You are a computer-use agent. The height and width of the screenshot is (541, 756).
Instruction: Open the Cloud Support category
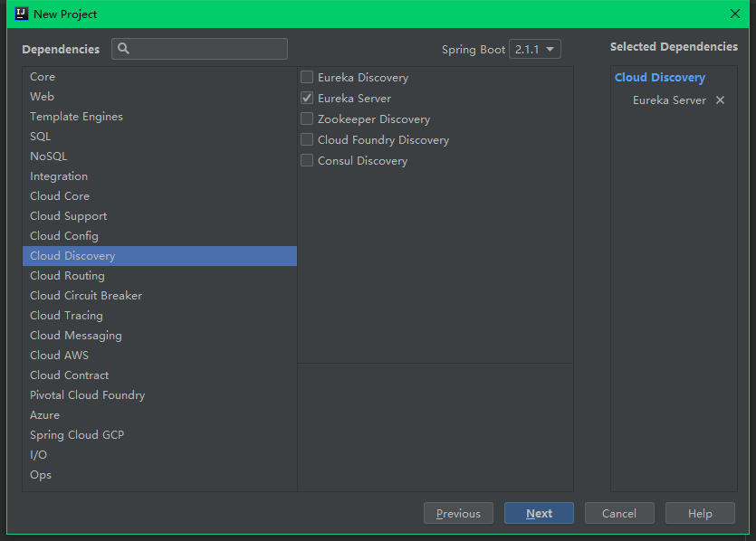[159, 216]
